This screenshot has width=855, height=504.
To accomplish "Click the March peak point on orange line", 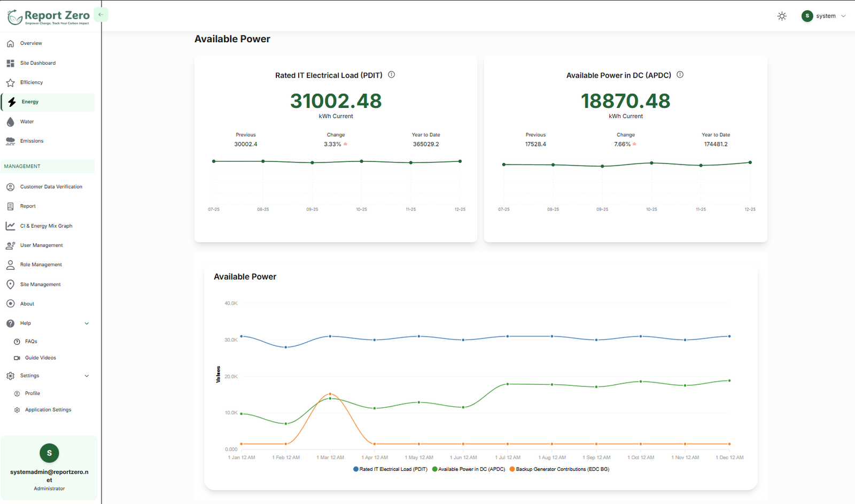I will [330, 394].
